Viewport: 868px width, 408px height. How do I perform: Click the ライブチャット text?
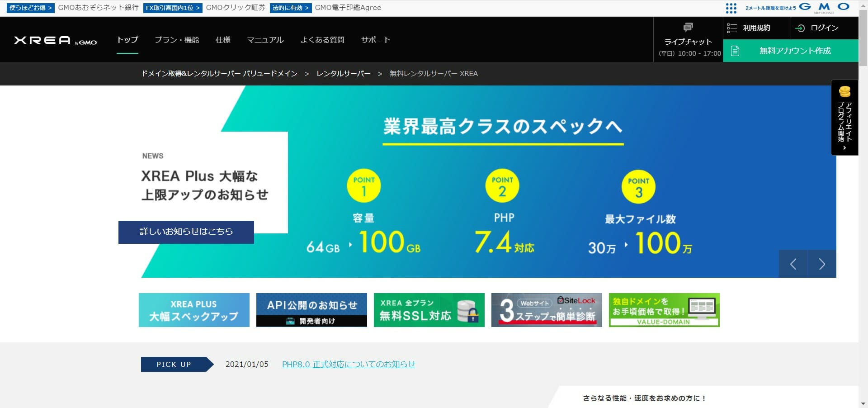pos(688,42)
